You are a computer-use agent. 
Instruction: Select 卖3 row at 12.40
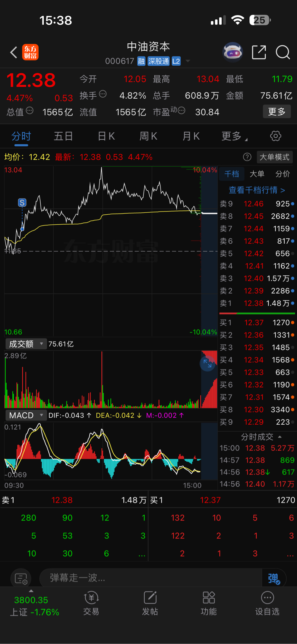257,278
